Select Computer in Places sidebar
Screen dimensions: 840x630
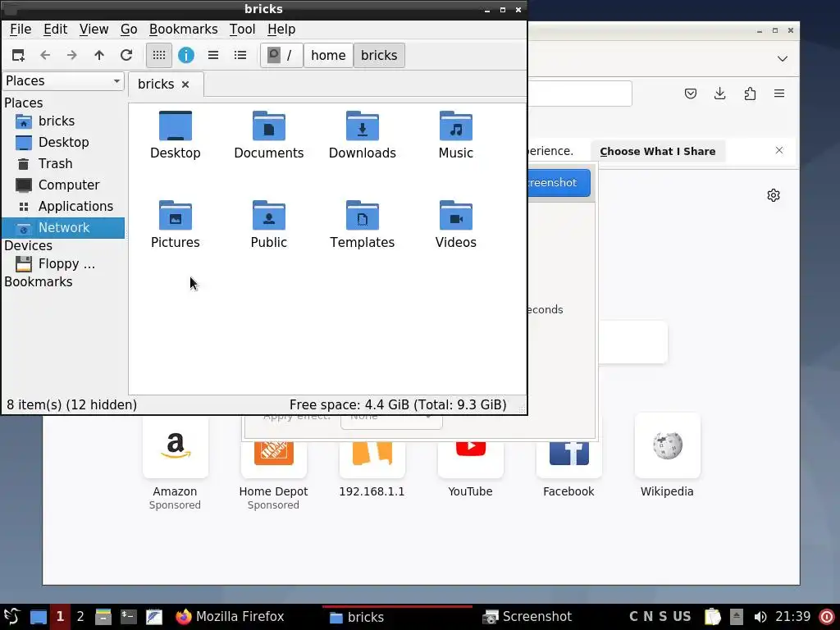63,185
